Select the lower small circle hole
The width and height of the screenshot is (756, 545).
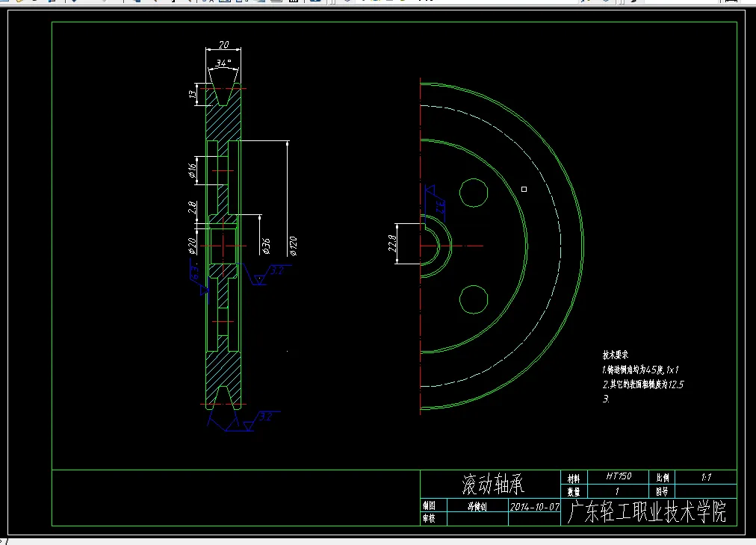[x=474, y=299]
